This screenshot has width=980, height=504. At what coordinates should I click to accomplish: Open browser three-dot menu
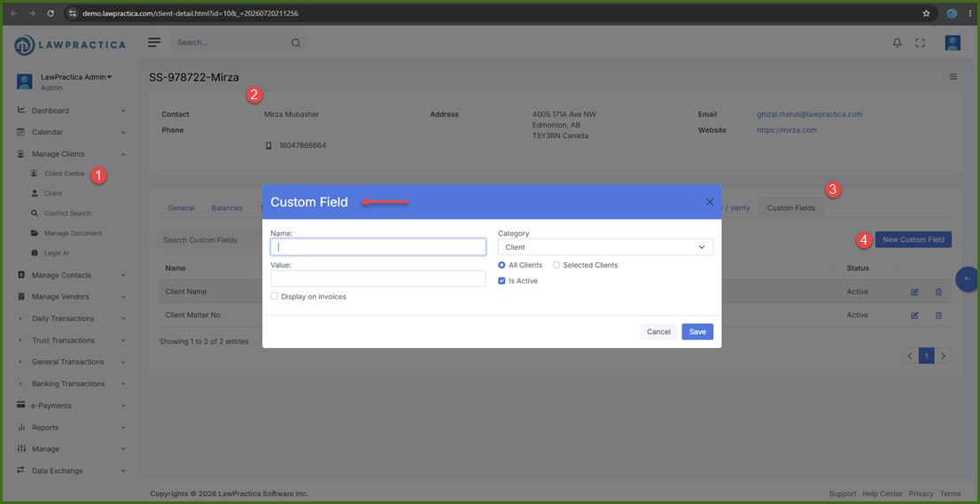coord(969,13)
